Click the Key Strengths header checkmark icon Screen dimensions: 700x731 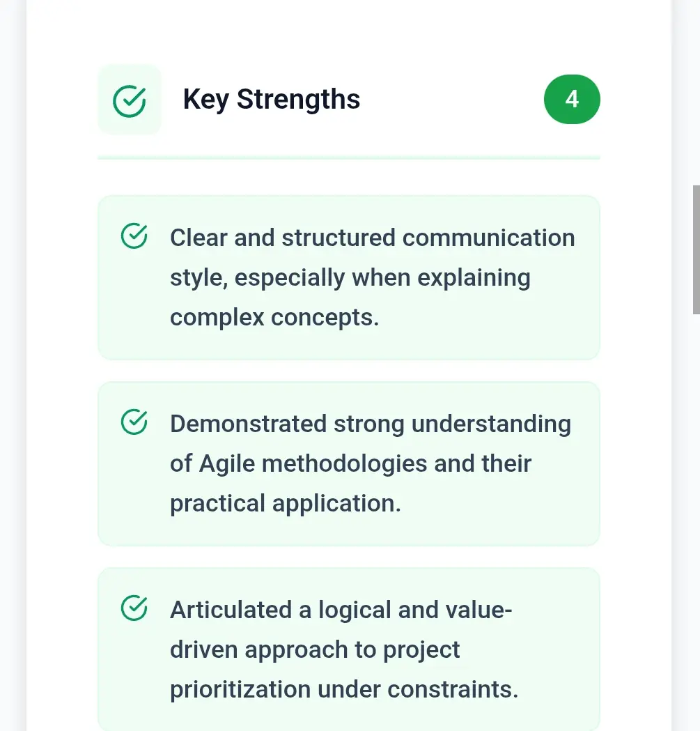(x=129, y=100)
